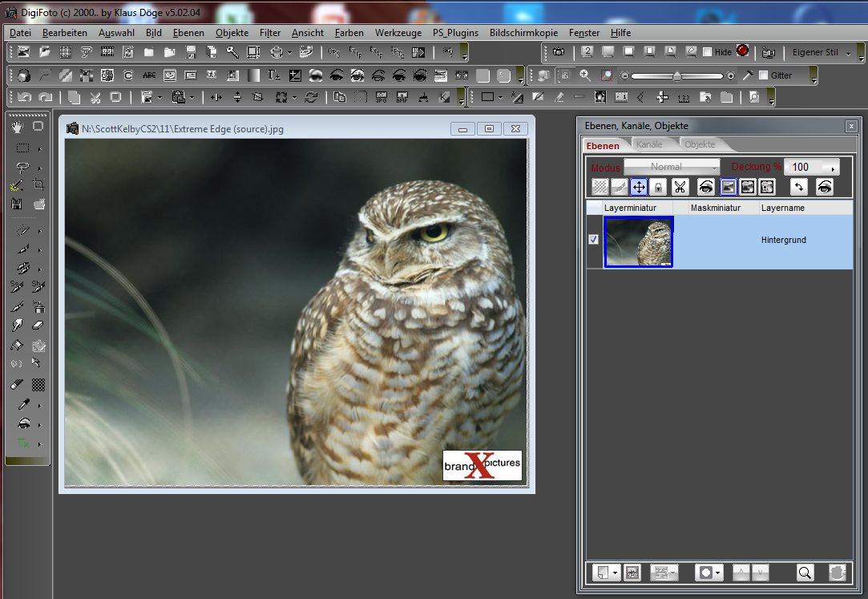Open the Deckung percent arrow
Image resolution: width=868 pixels, height=599 pixels.
click(834, 168)
